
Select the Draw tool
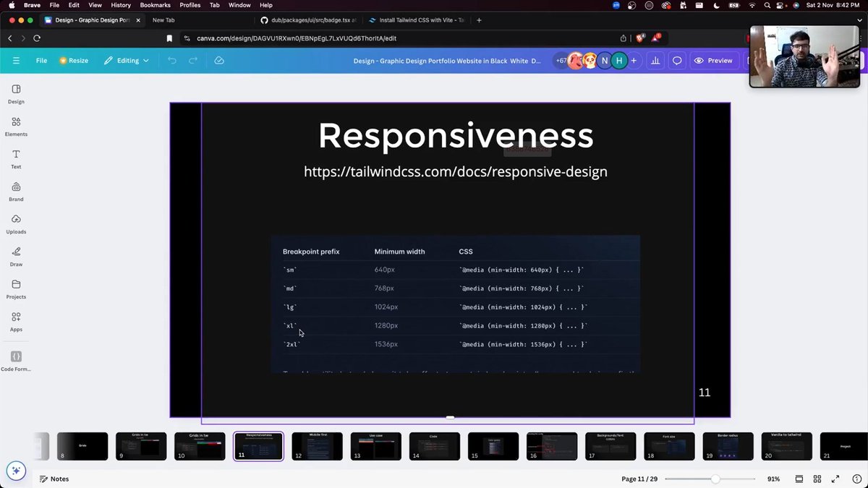[x=16, y=257]
